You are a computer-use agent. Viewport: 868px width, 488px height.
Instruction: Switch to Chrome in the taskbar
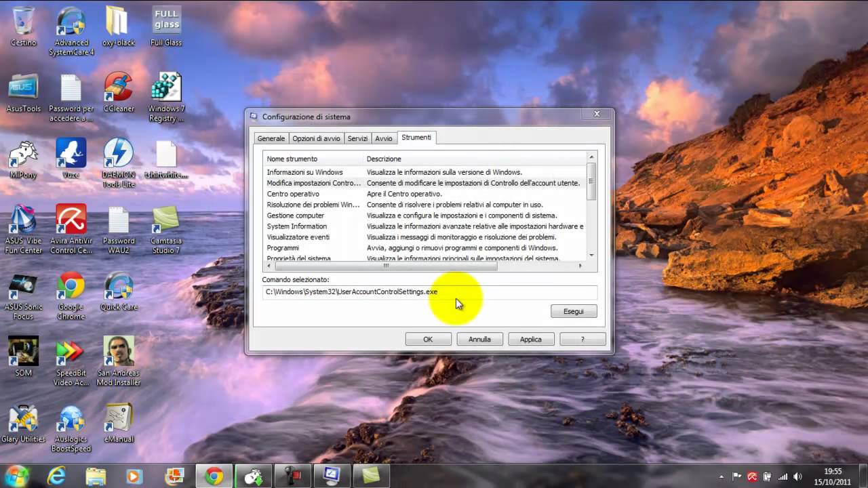click(x=214, y=476)
